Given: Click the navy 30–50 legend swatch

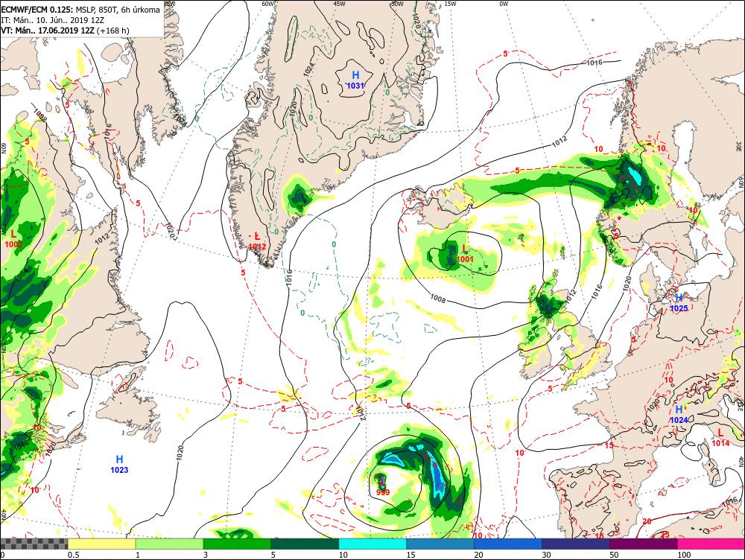Looking at the screenshot, I should (576, 544).
